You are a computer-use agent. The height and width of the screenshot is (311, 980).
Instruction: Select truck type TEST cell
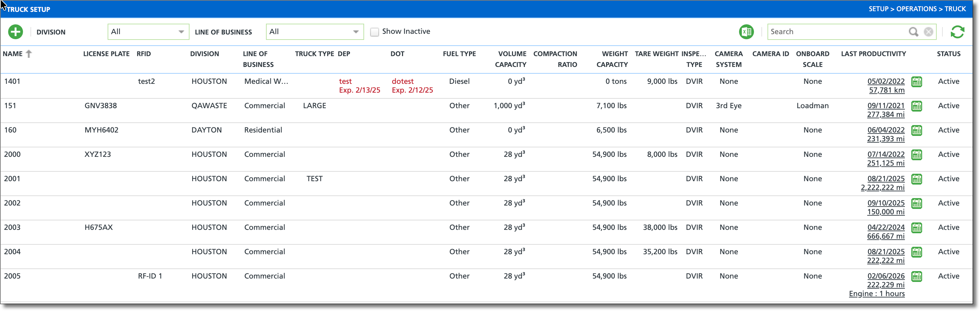314,179
